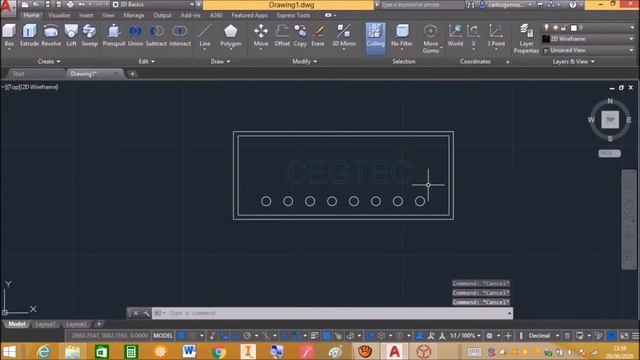The height and width of the screenshot is (360, 640).
Task: Open Google Chrome from taskbar
Action: (x=219, y=352)
